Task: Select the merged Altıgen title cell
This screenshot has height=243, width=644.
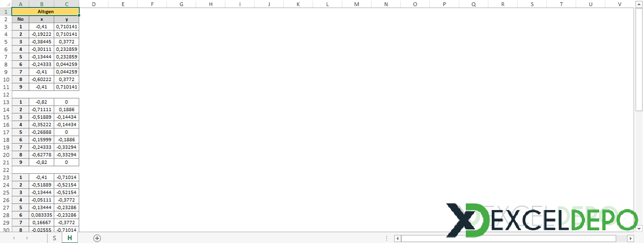Action: 45,11
